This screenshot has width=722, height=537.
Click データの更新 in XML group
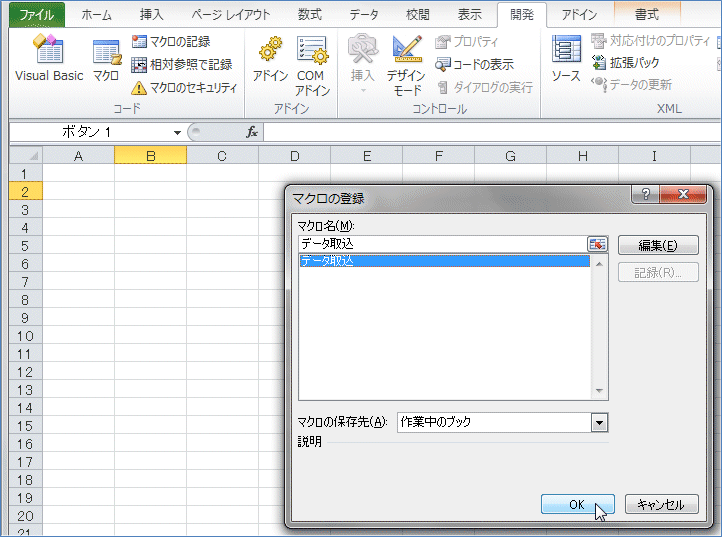click(631, 84)
